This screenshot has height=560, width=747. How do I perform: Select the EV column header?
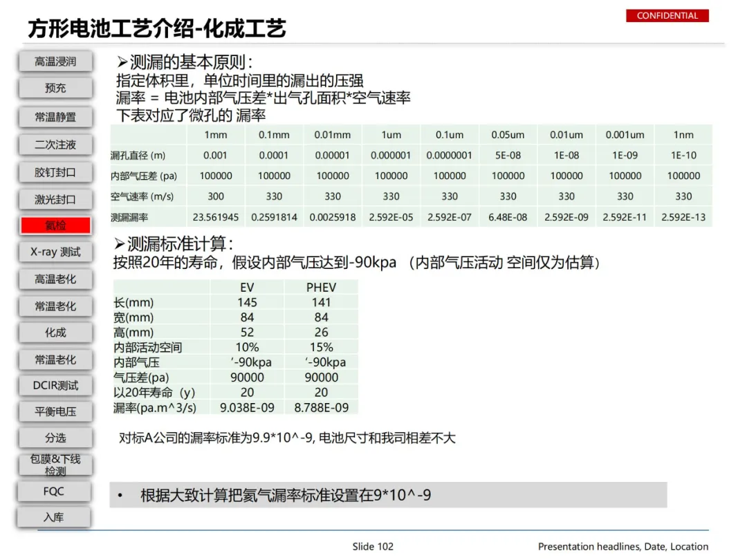point(247,287)
